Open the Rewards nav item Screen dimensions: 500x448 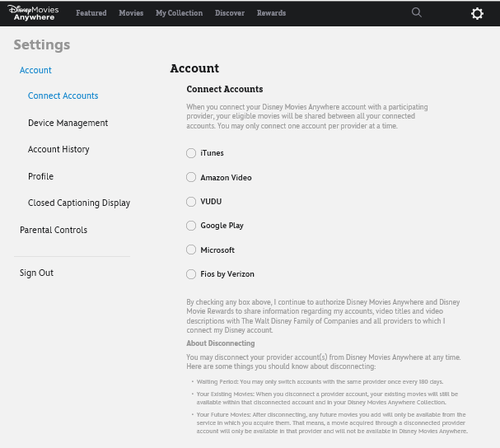(271, 13)
